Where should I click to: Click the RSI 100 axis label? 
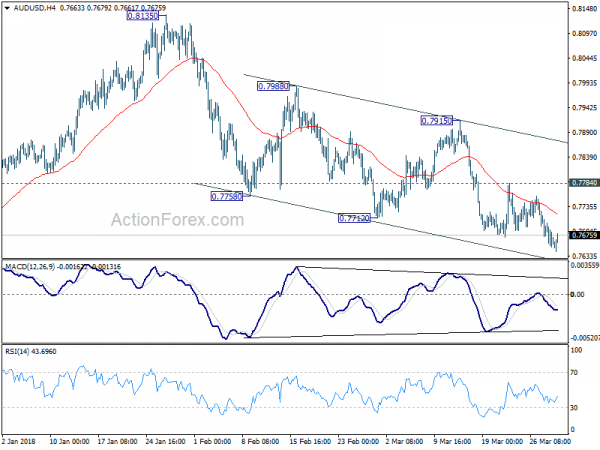tap(576, 350)
